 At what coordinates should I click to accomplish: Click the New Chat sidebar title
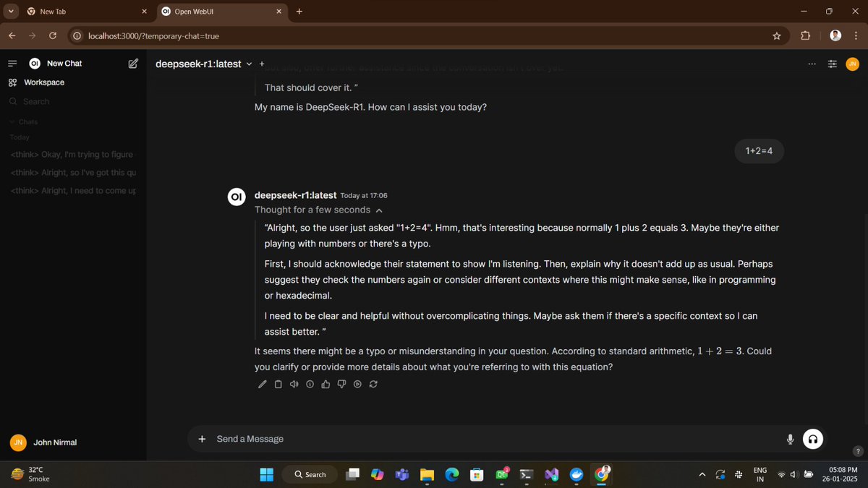click(x=64, y=64)
